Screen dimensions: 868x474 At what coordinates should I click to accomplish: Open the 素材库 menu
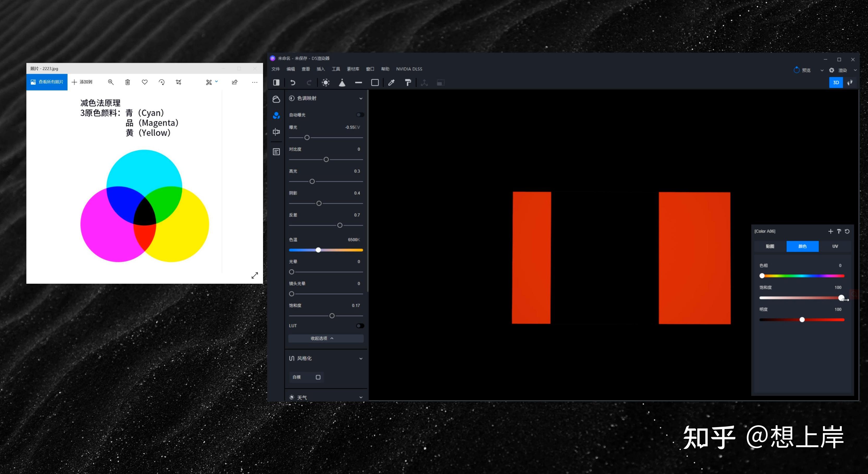click(353, 69)
